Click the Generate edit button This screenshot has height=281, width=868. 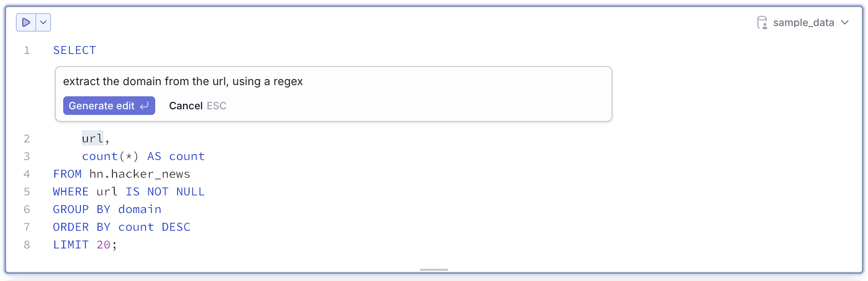109,106
